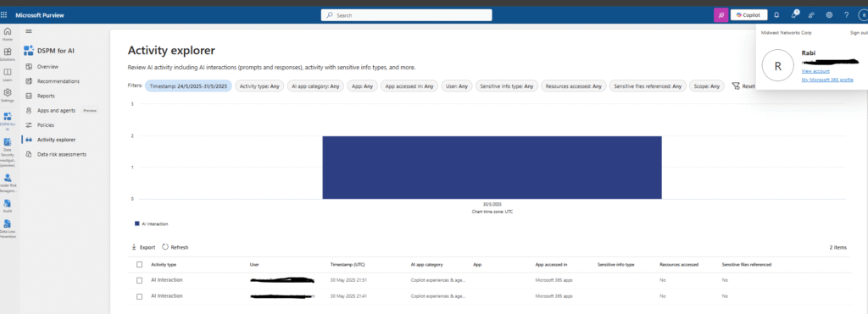Viewport: 868px width, 314px height.
Task: Collapse the navigation pane hamburger icon
Action: pyautogui.click(x=29, y=31)
